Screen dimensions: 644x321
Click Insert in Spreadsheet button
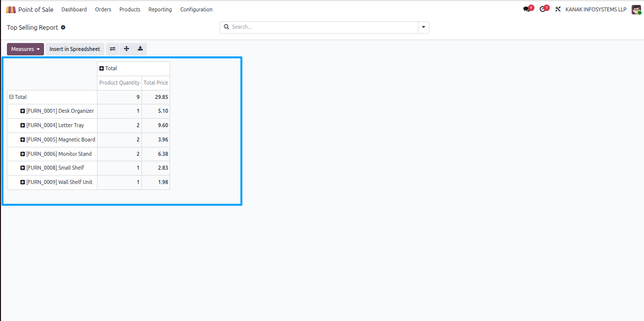point(75,49)
